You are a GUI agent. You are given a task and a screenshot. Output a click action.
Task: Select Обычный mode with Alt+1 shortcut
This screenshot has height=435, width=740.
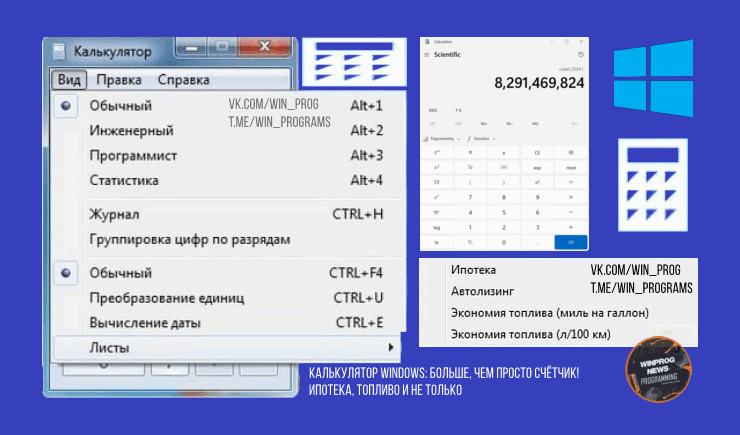228,105
